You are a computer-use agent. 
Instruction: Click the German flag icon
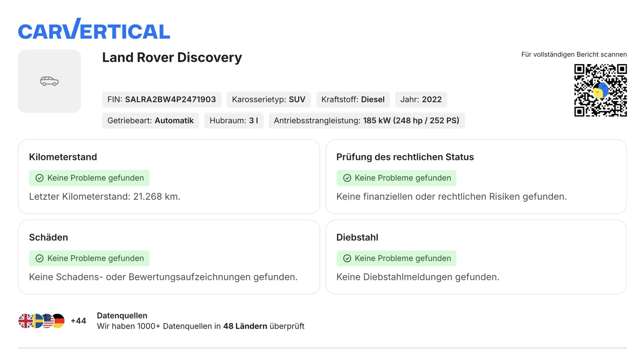tap(59, 321)
